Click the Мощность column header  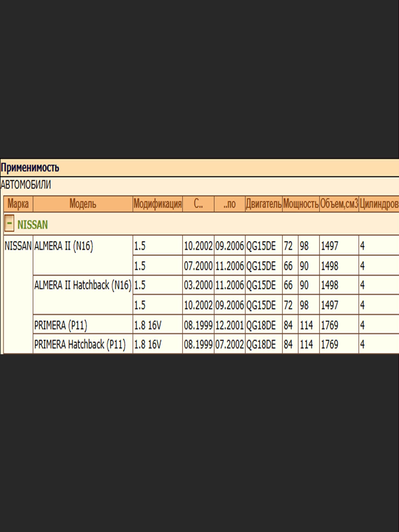pos(301,204)
